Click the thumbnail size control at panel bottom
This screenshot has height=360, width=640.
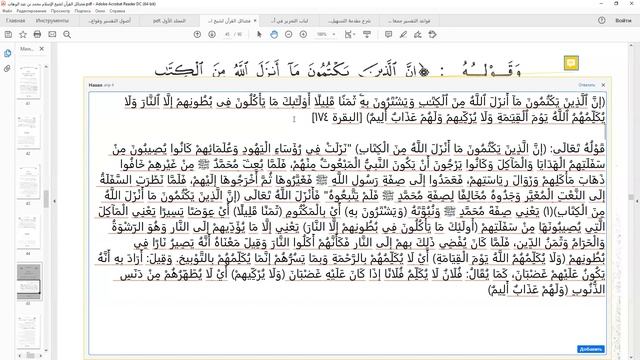(30, 355)
